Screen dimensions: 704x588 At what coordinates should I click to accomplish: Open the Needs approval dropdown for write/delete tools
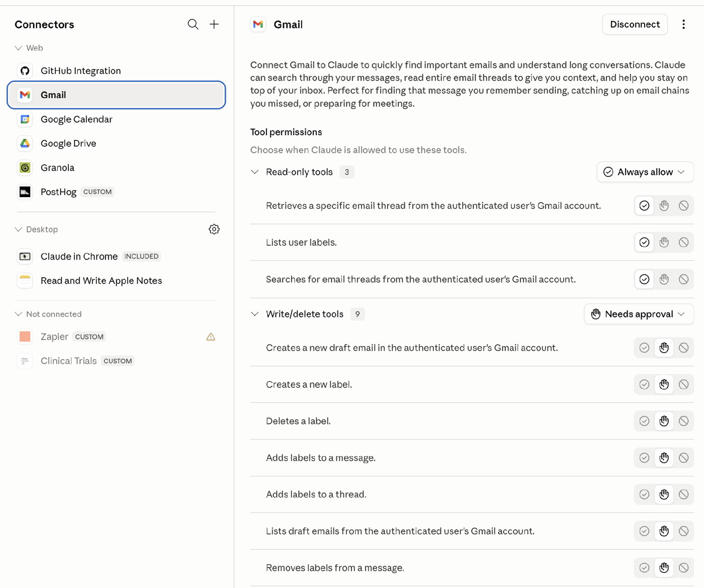(x=639, y=314)
